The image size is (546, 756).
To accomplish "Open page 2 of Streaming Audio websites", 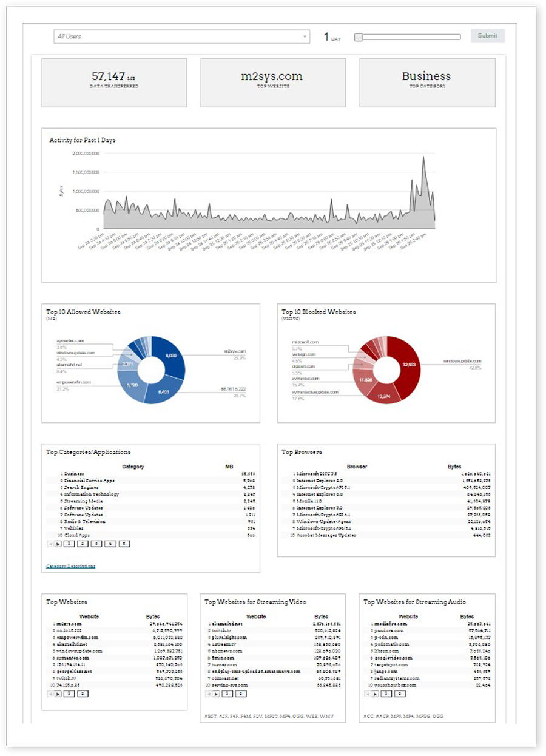I will 400,693.
